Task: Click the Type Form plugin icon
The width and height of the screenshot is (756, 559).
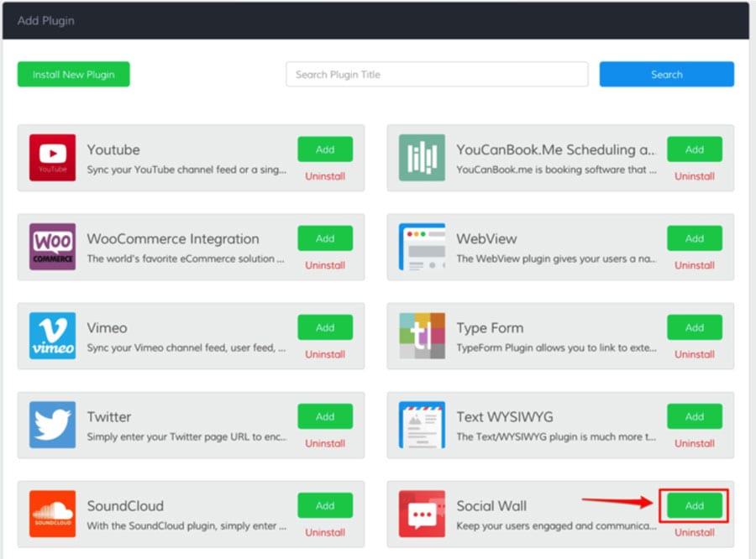Action: click(x=422, y=336)
